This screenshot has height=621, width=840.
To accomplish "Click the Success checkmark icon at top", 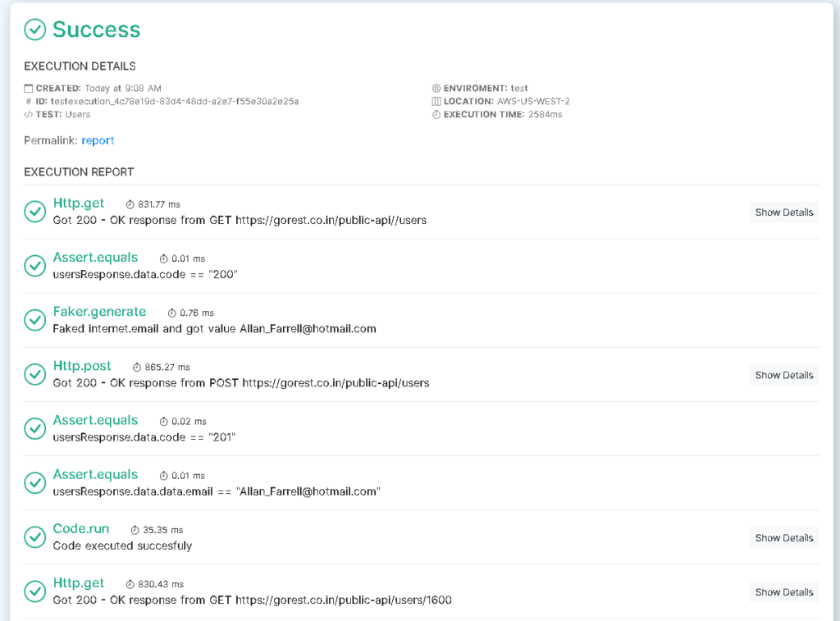I will click(34, 30).
